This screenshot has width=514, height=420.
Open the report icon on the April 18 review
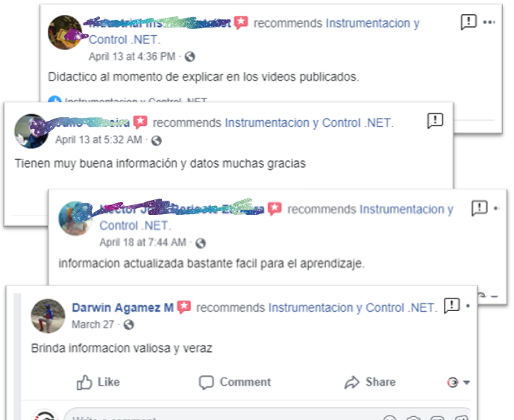point(479,208)
